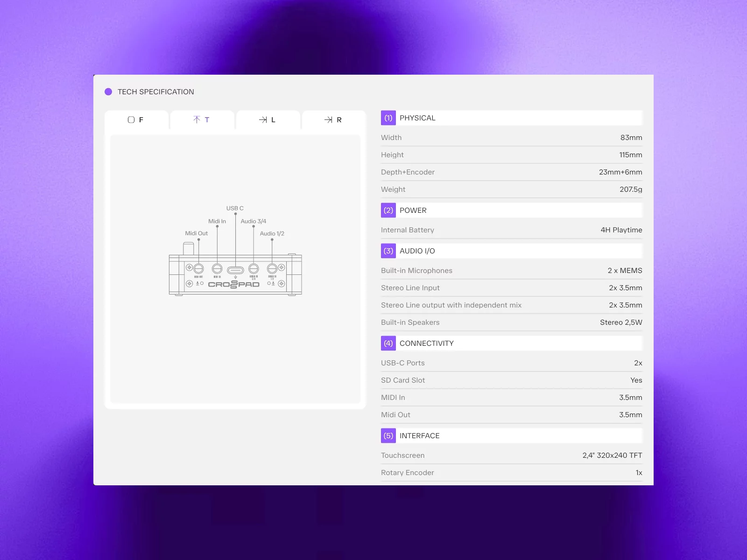The width and height of the screenshot is (747, 560).
Task: Click the (4) badge next to Connectivity
Action: (388, 343)
